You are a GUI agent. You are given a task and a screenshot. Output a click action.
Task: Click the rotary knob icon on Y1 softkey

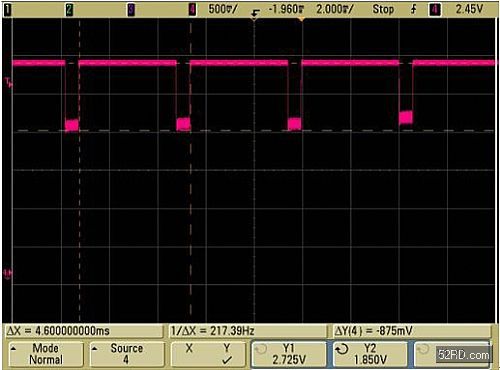(x=261, y=349)
